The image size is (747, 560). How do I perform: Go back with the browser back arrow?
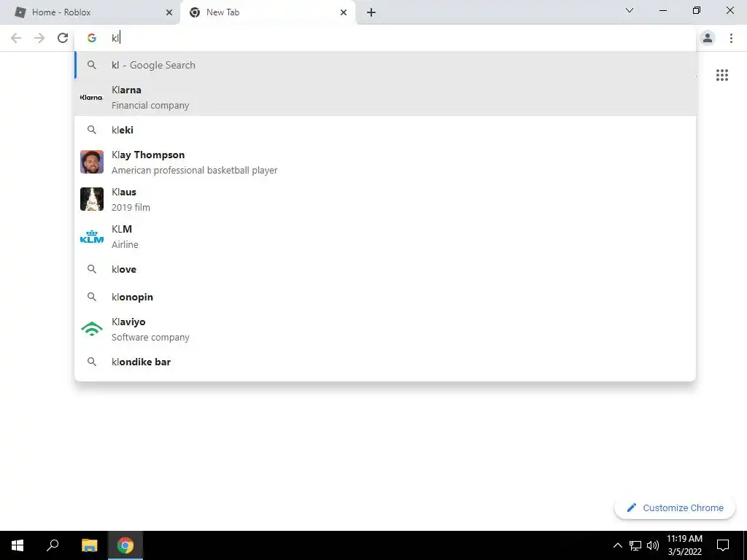tap(16, 38)
